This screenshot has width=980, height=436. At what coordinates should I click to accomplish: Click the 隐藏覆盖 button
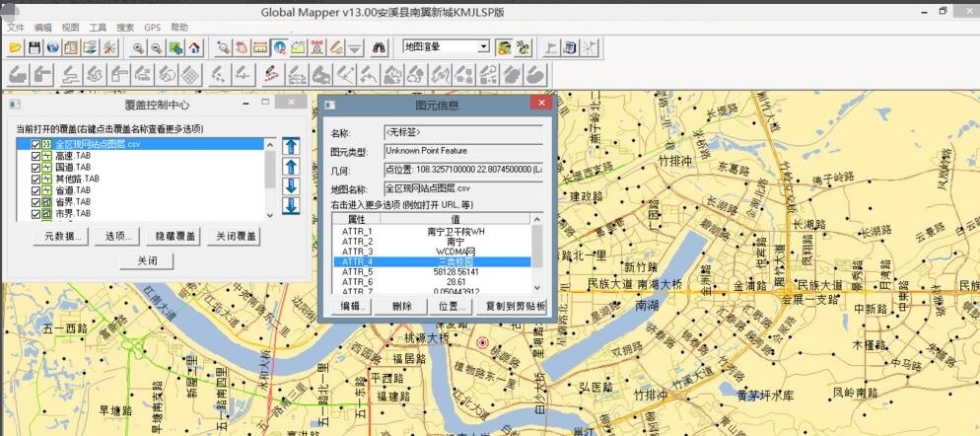174,237
